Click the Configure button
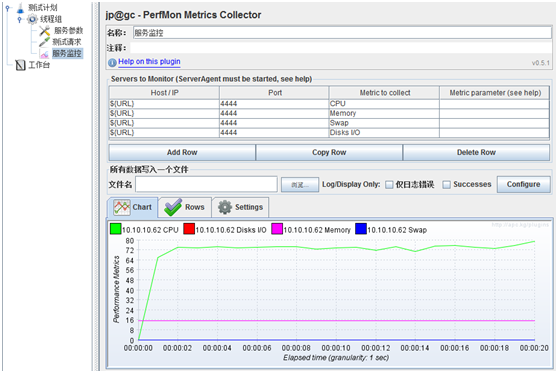Image resolution: width=558 pixels, height=373 pixels. 523,184
